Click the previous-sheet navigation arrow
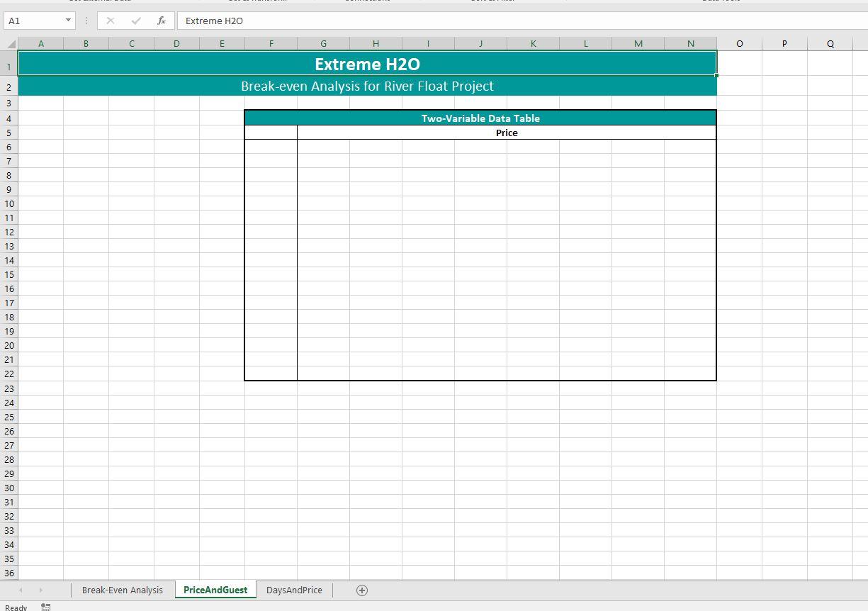The width and height of the screenshot is (868, 611). pos(20,590)
